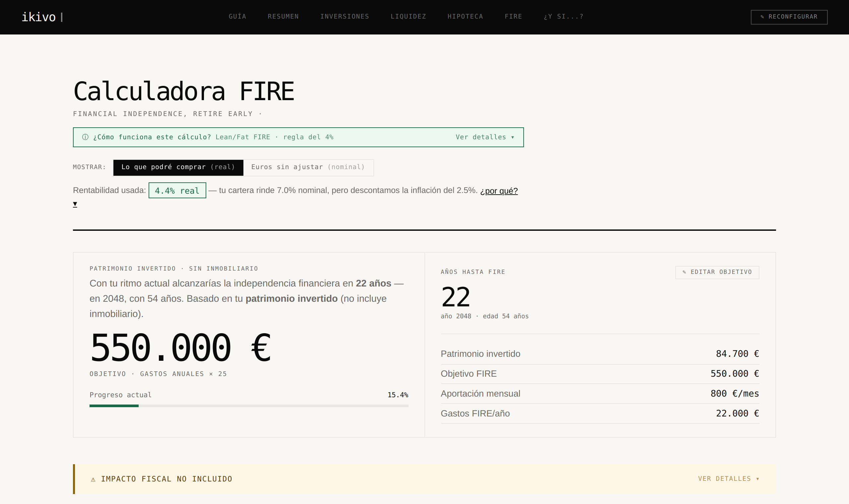Open the ¿por qué? explanation link
Image resolution: width=849 pixels, height=504 pixels.
(498, 191)
